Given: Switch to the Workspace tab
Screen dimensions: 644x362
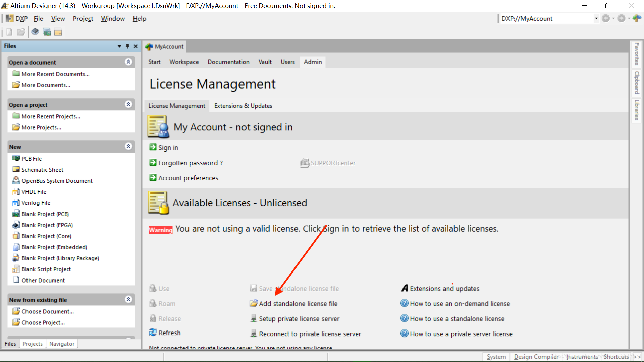Looking at the screenshot, I should 184,62.
